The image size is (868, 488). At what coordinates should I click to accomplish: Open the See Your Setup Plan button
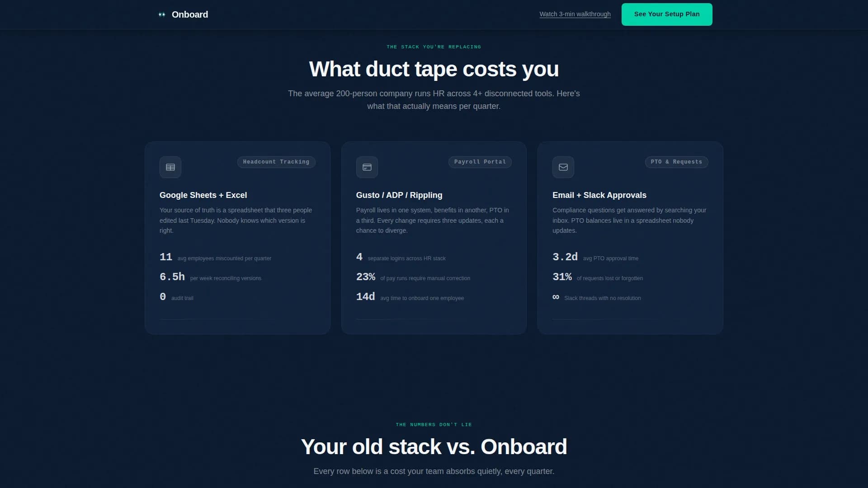coord(667,14)
